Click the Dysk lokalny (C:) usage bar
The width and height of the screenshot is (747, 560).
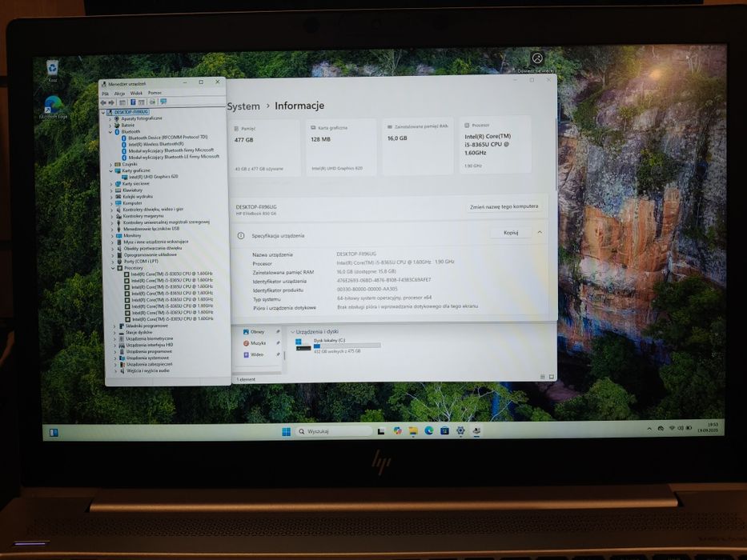click(x=347, y=346)
